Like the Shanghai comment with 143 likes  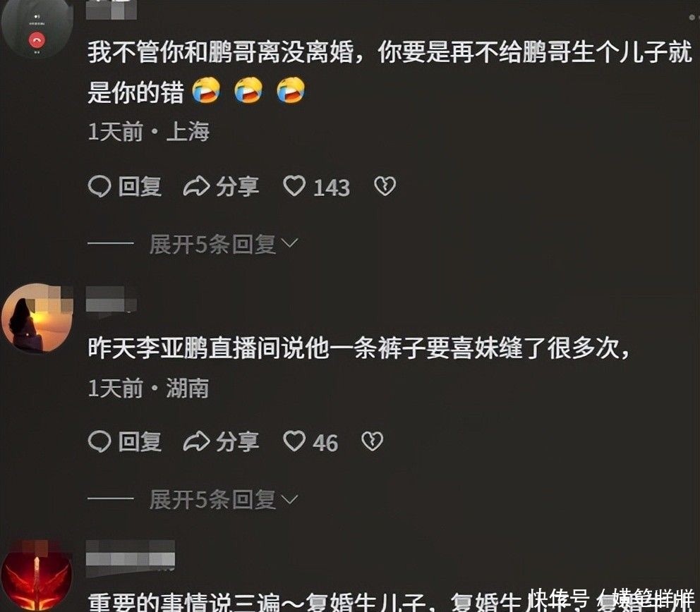[x=295, y=186]
